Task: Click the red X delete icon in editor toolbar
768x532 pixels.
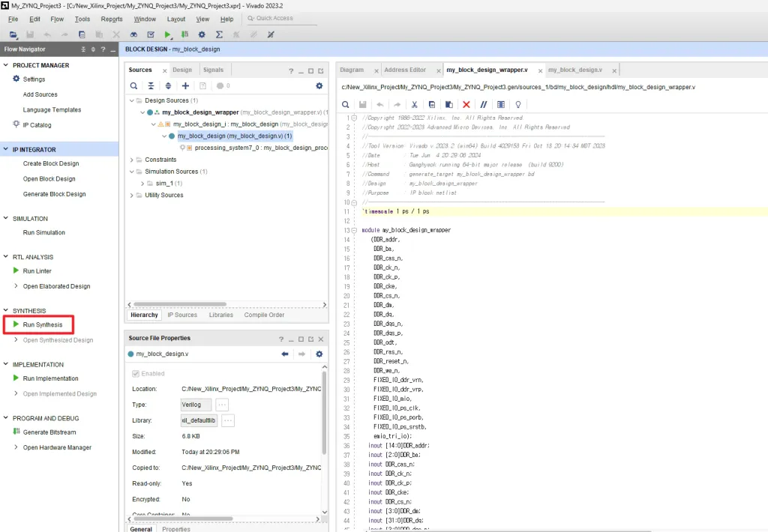Action: point(466,105)
